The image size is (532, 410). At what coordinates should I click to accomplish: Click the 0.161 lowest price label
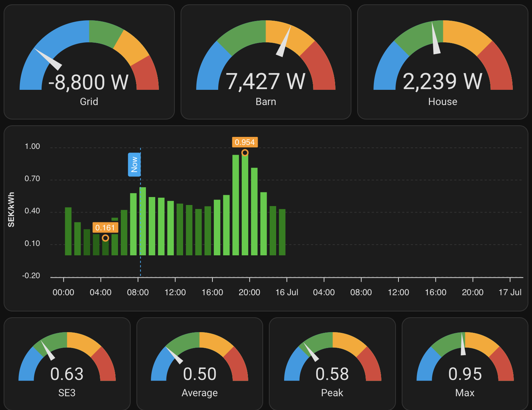[x=105, y=227]
